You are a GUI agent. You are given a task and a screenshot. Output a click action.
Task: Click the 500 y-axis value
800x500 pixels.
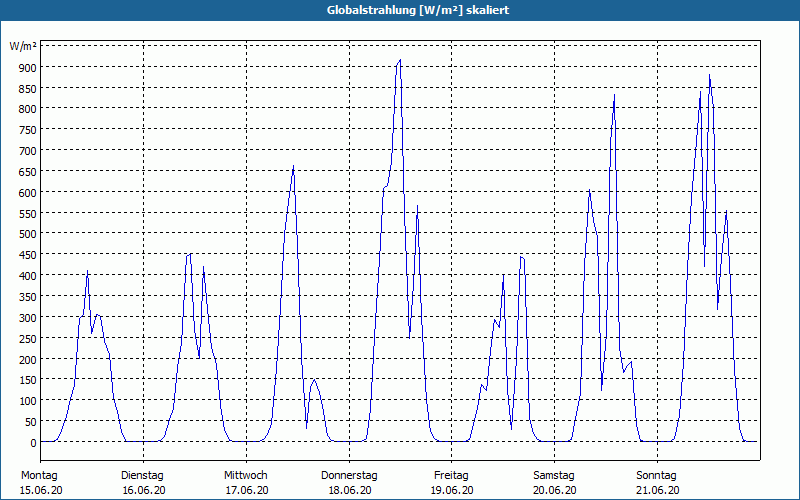(x=28, y=234)
